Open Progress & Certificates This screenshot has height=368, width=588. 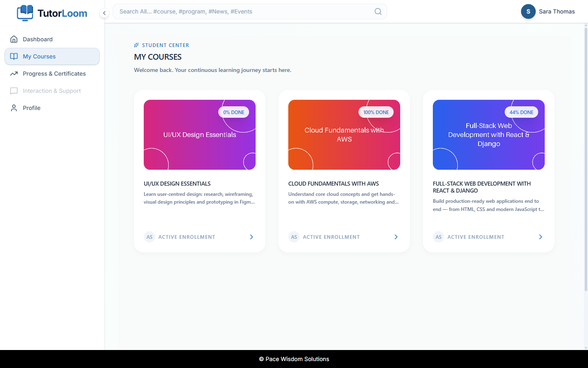coord(52,74)
